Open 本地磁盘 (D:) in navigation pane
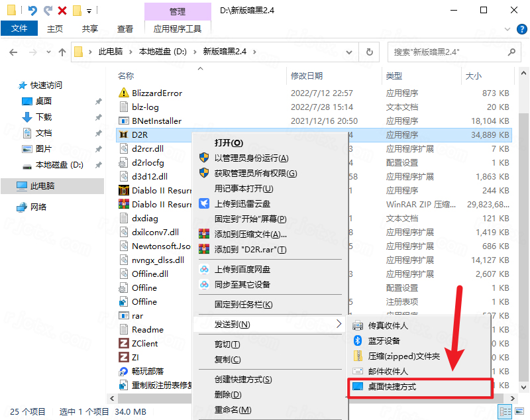Image resolution: width=530 pixels, height=420 pixels. [60, 165]
